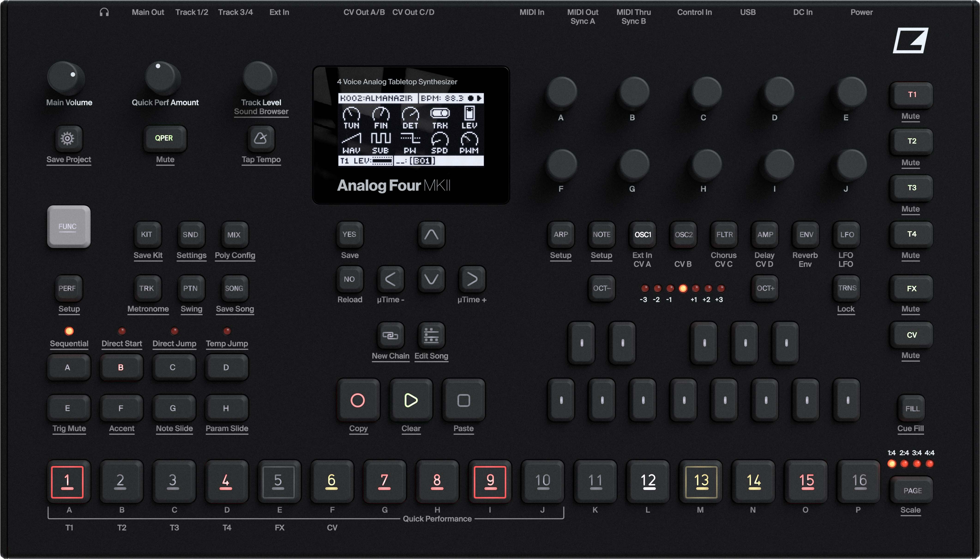
Task: Mute Quick Performance with the QPER button
Action: [164, 139]
